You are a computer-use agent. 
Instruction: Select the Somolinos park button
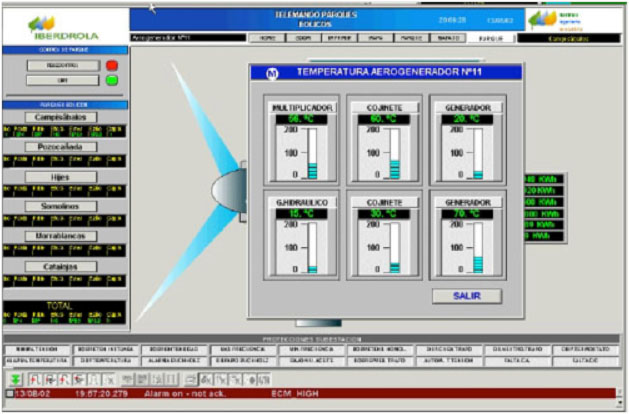(61, 206)
